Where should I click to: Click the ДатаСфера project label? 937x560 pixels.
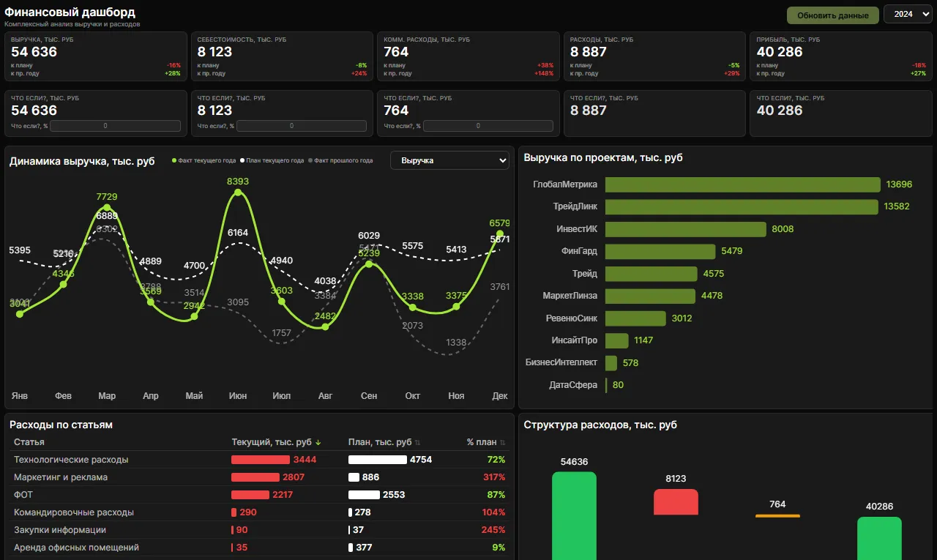click(x=573, y=385)
